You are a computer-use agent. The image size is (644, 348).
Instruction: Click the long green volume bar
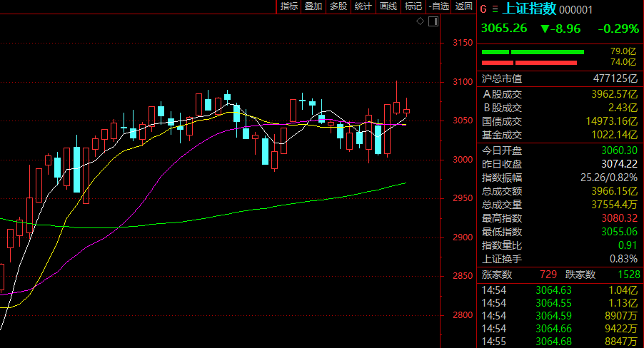point(548,52)
